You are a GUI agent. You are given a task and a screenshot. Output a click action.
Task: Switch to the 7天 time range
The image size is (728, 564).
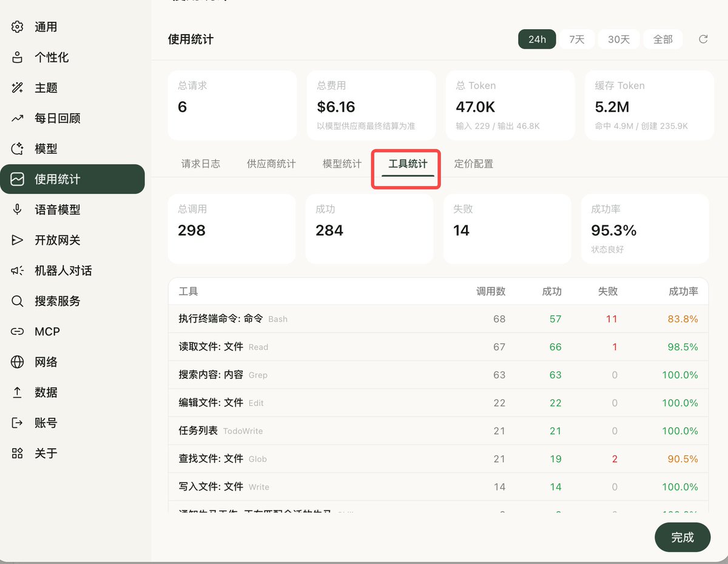(577, 38)
